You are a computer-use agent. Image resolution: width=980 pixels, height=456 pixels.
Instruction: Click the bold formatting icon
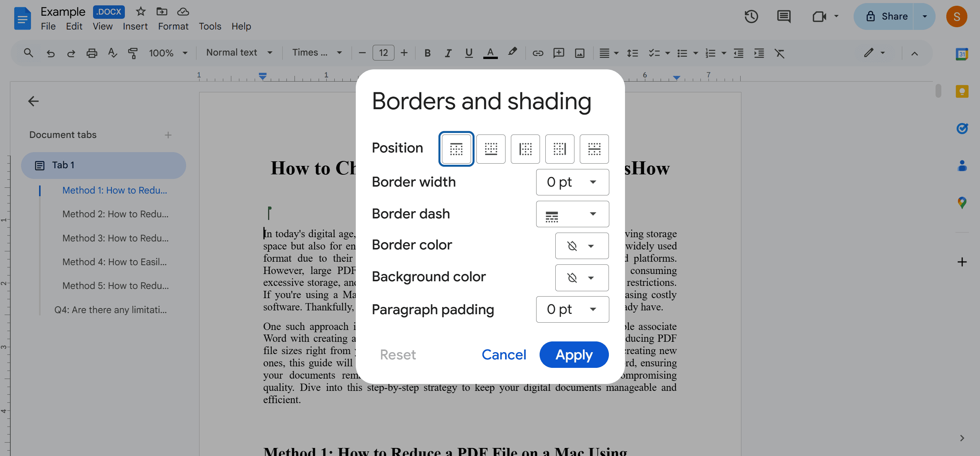pos(427,53)
